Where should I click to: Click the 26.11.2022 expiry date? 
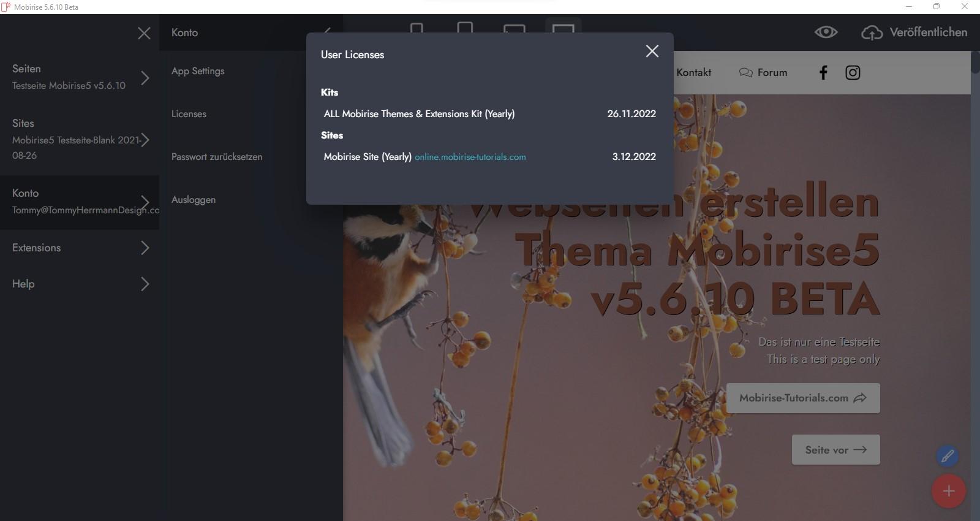click(x=631, y=114)
